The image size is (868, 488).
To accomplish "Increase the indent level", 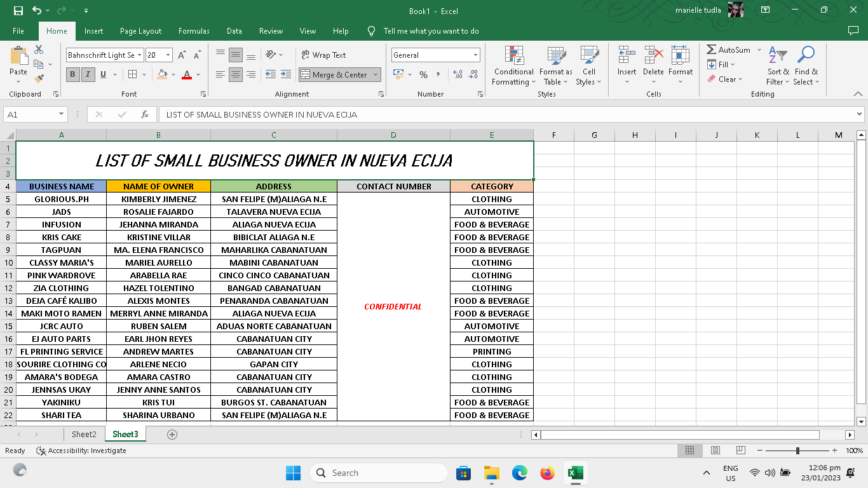I will [x=286, y=74].
